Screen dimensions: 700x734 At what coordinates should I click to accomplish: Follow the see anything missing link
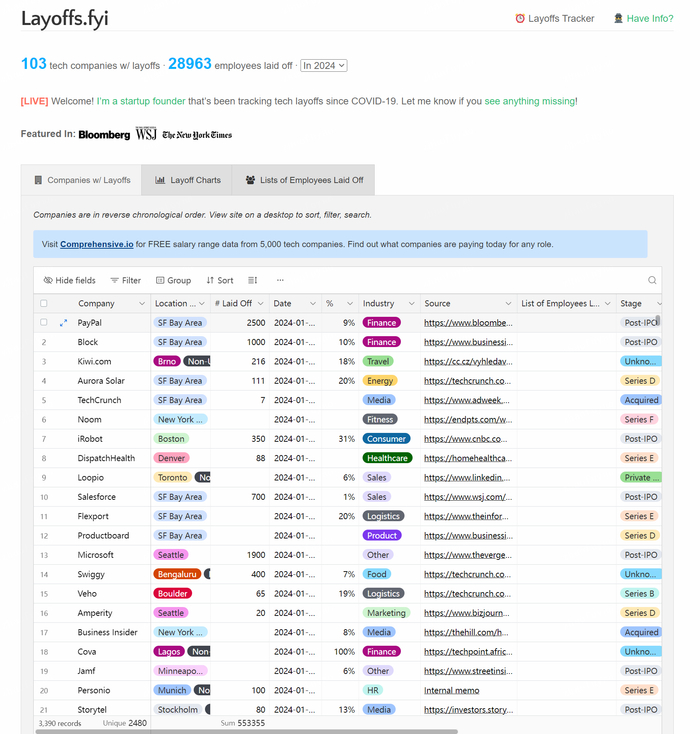tap(530, 101)
